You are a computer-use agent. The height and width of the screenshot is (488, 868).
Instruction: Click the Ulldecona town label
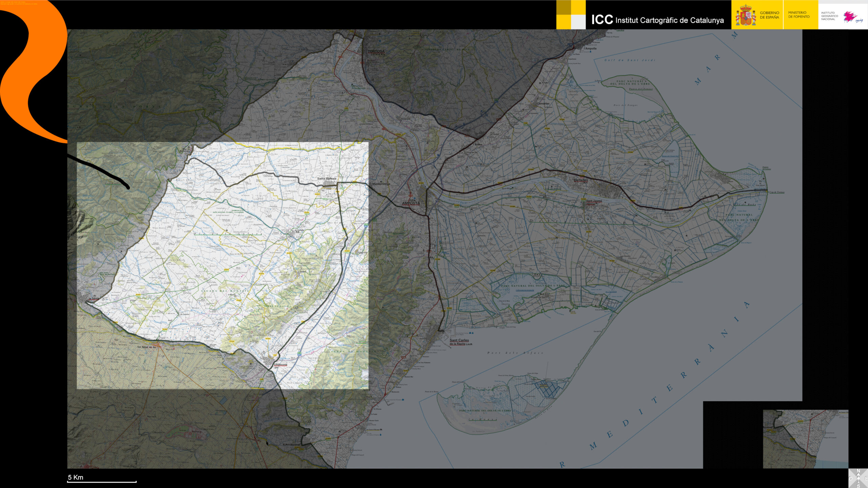tap(280, 365)
